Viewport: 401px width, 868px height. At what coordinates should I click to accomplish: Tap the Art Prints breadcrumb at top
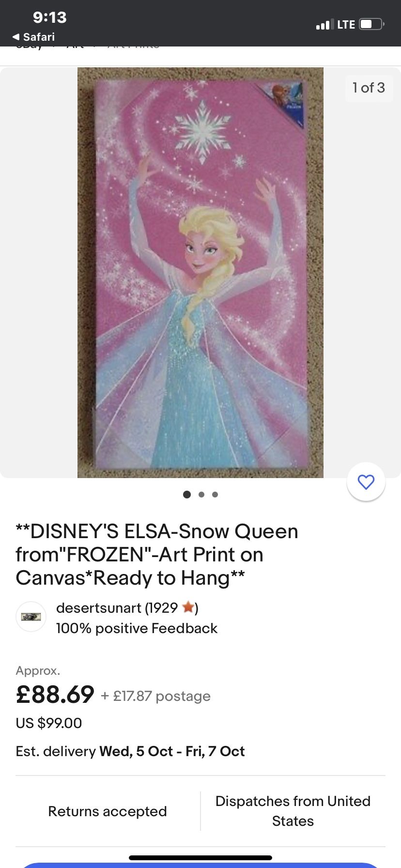(x=133, y=47)
